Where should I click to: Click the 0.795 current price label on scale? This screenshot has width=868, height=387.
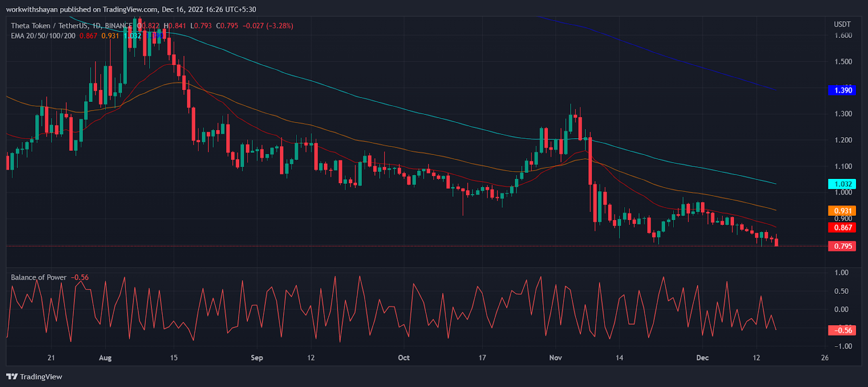click(843, 246)
